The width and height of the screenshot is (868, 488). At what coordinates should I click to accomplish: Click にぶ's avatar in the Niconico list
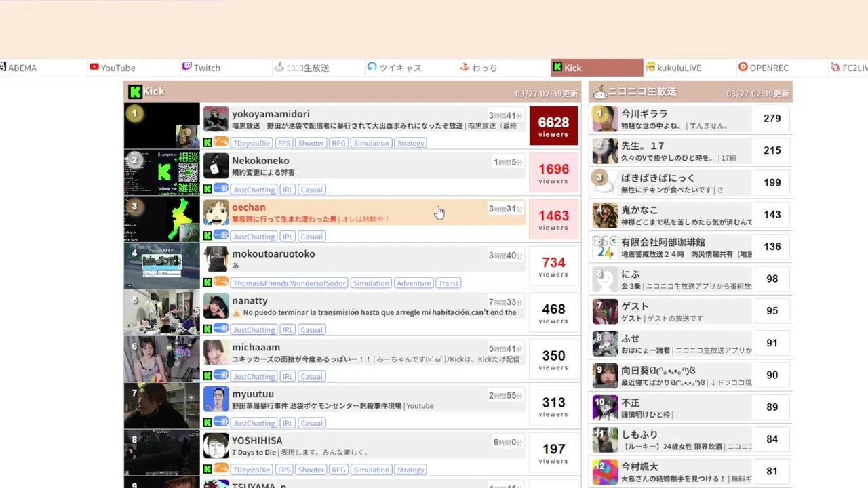(605, 279)
